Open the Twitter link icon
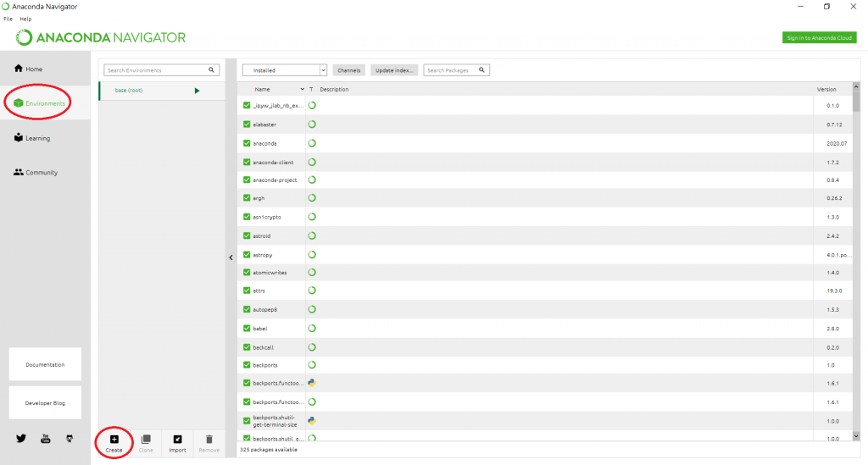The height and width of the screenshot is (465, 868). [x=21, y=439]
